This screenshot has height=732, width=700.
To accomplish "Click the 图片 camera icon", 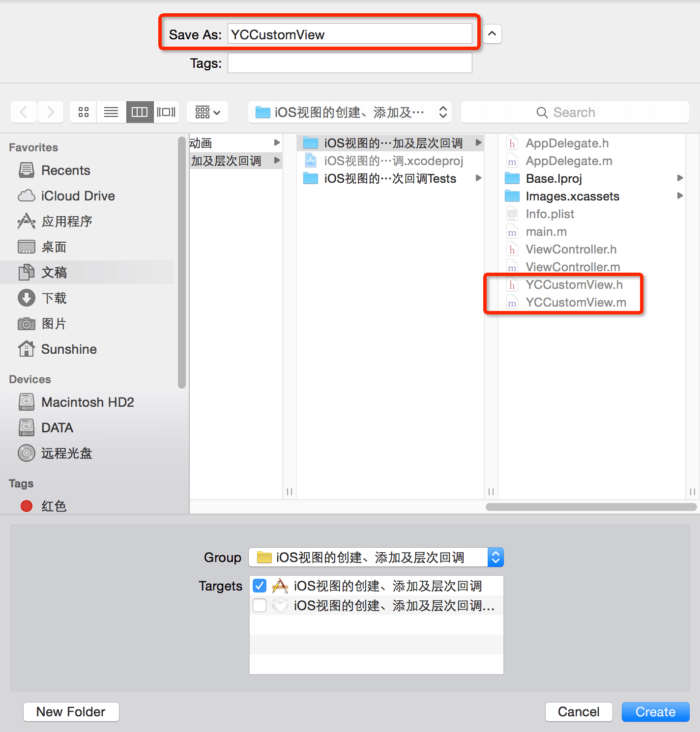I will coord(27,324).
